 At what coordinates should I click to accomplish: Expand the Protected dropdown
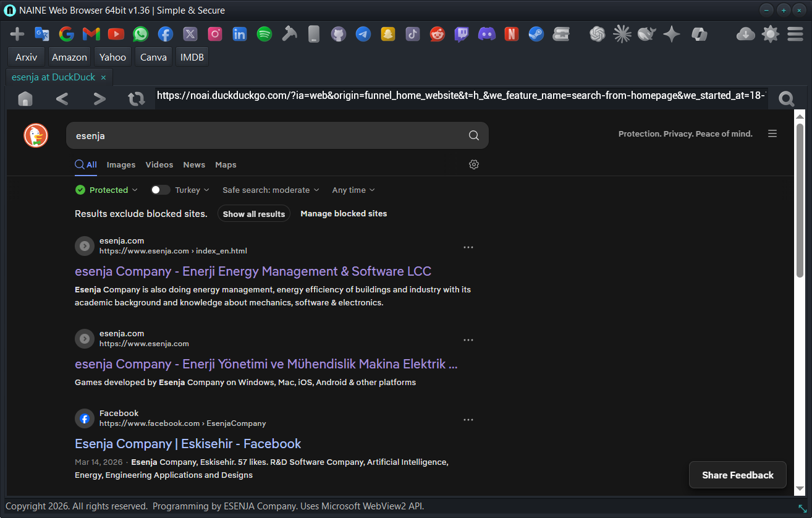pyautogui.click(x=106, y=190)
